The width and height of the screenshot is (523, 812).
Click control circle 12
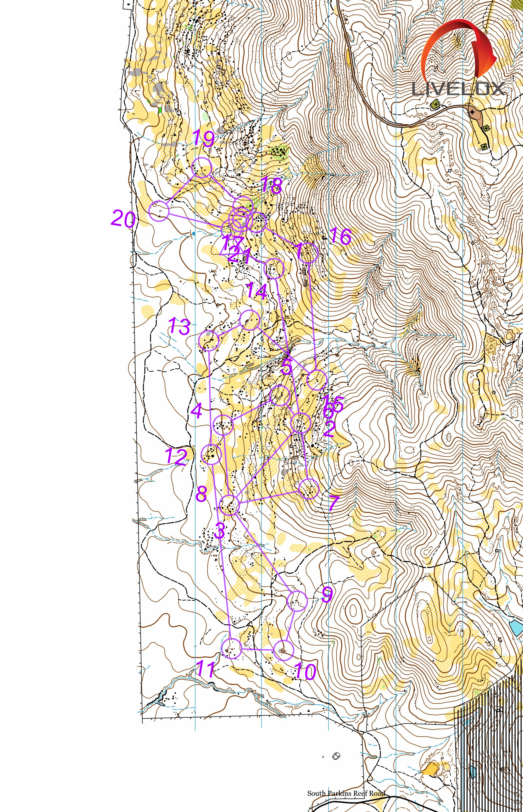[211, 454]
